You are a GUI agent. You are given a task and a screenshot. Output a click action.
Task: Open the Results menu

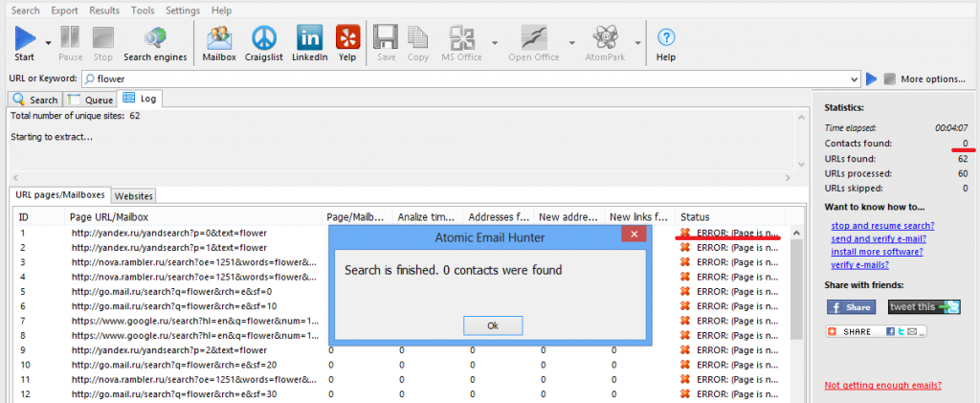(104, 11)
